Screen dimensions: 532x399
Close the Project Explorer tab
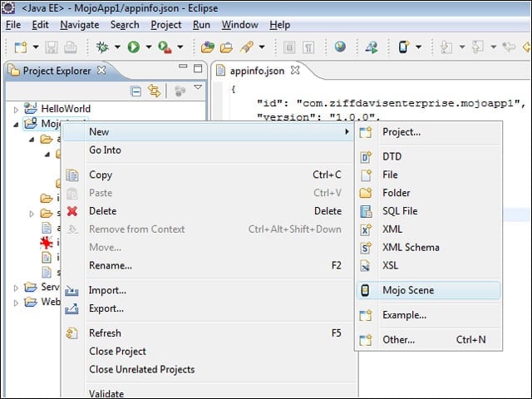coord(101,70)
